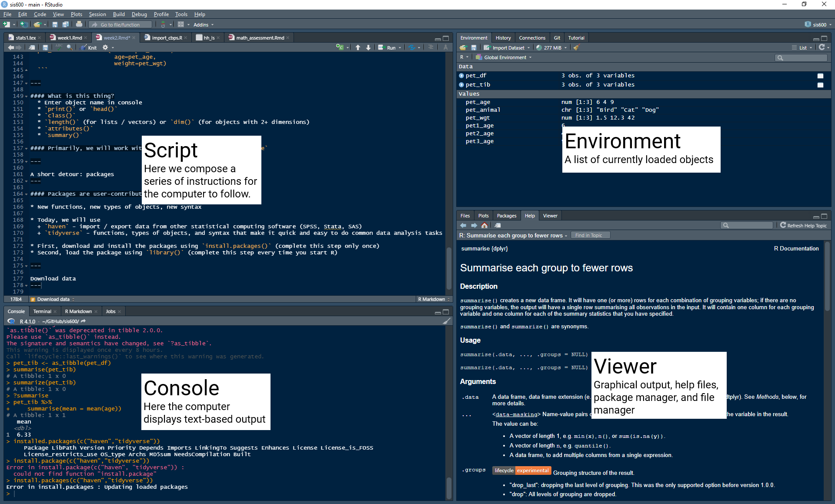This screenshot has width=835, height=504.
Task: Click the data-masking help link
Action: tap(517, 414)
